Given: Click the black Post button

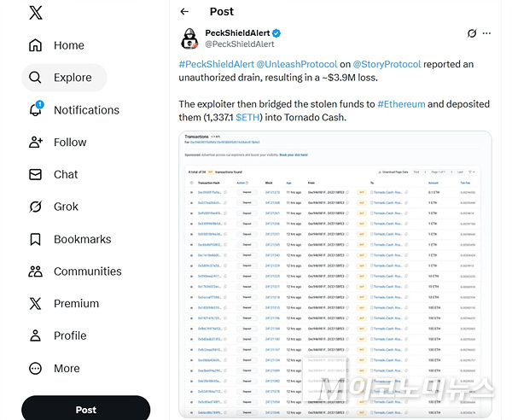Looking at the screenshot, I should click(x=86, y=409).
